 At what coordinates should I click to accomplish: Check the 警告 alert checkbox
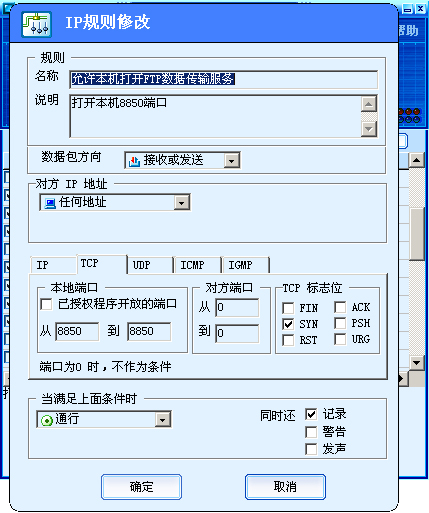[x=311, y=432]
